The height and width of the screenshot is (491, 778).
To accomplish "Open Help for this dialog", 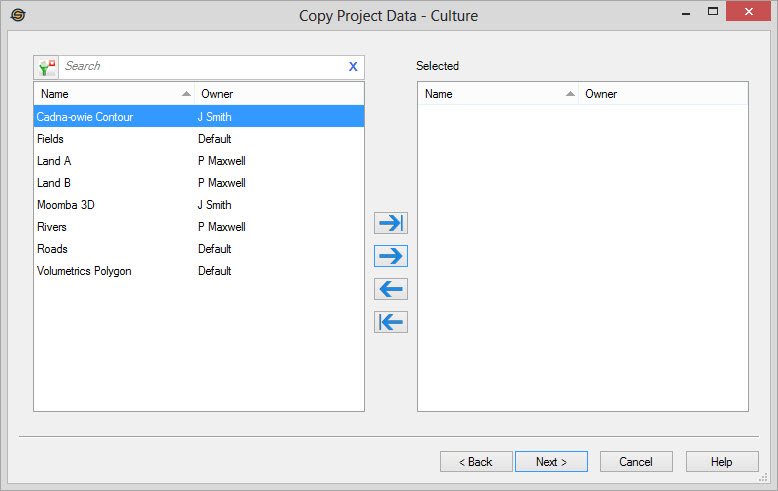I will (722, 462).
